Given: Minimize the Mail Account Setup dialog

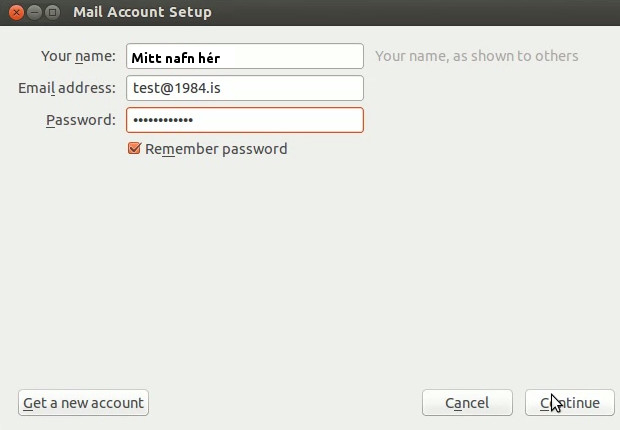Looking at the screenshot, I should click(35, 12).
